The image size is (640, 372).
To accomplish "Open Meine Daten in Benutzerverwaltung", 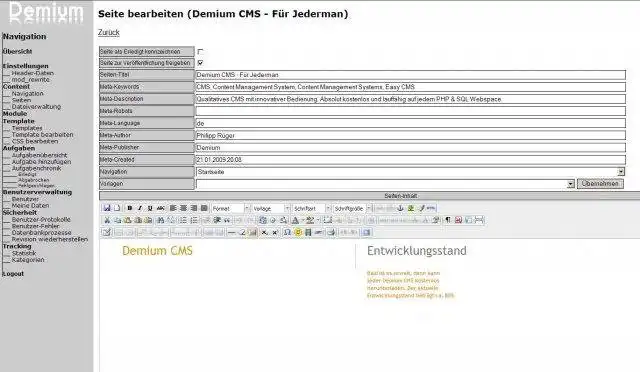I will point(30,205).
